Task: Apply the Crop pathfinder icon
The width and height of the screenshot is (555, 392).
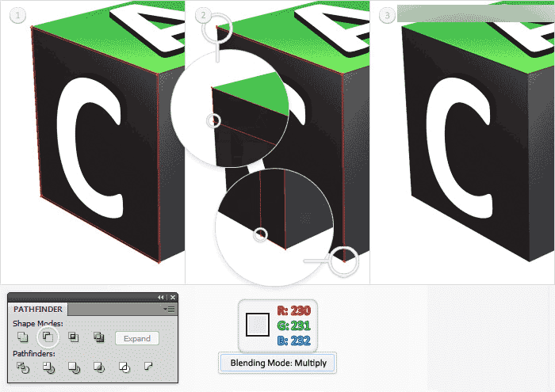Action: [x=99, y=367]
